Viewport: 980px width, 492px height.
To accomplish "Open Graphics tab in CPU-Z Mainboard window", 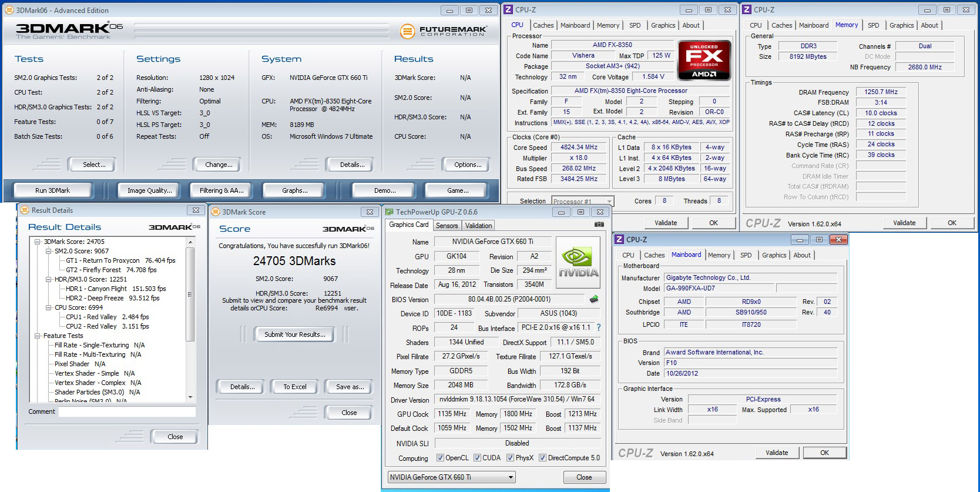I will coord(774,255).
